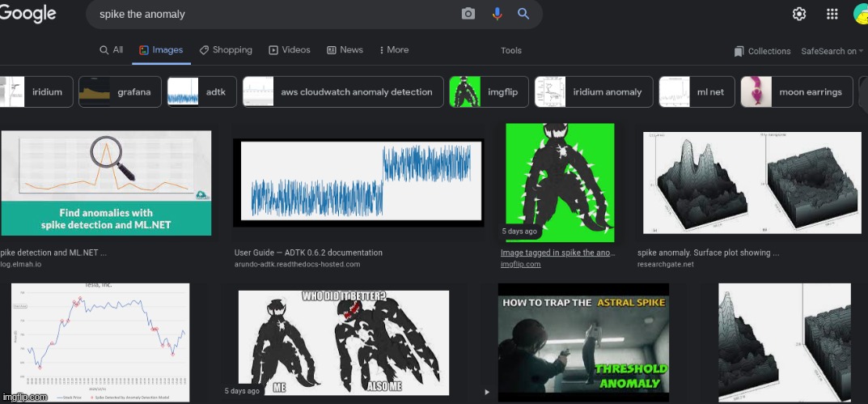Open the Tools filter options

coord(511,50)
